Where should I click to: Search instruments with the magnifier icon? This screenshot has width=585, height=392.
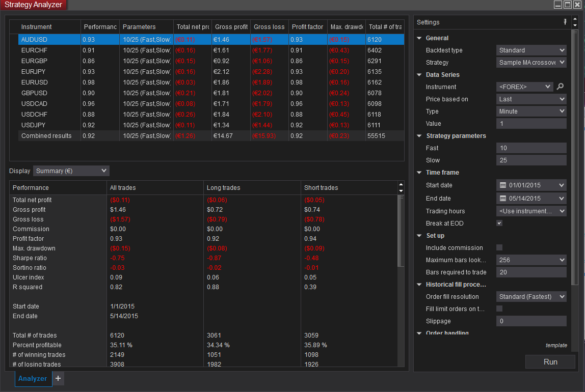point(560,87)
